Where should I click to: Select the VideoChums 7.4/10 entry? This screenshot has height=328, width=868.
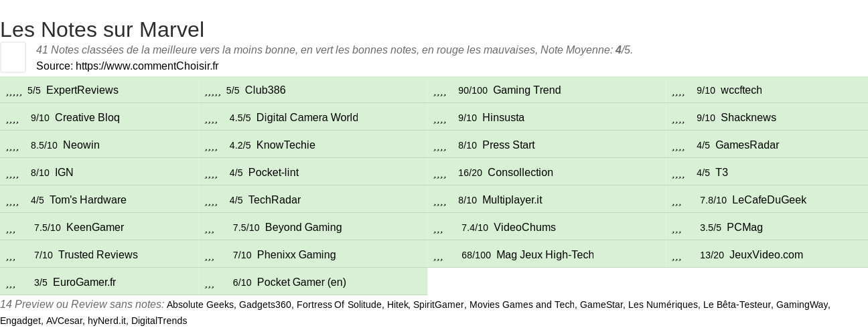pos(547,227)
